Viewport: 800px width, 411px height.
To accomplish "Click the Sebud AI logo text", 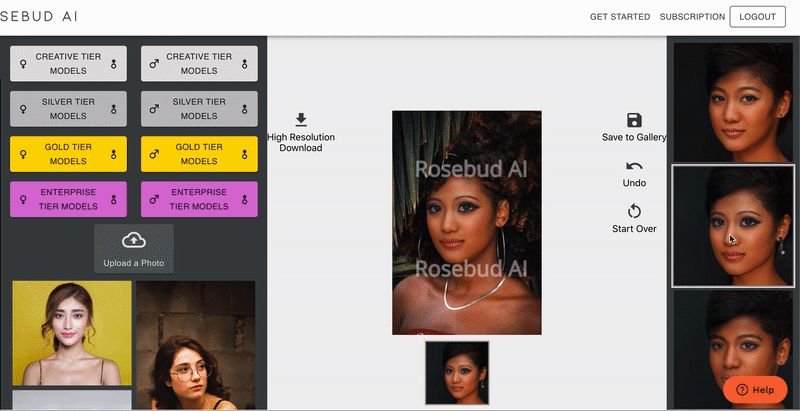I will (x=39, y=16).
